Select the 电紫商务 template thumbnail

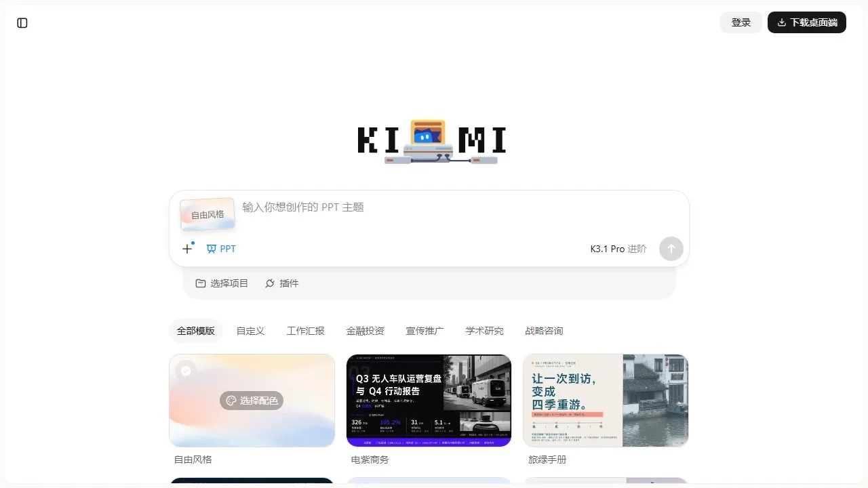click(x=429, y=401)
